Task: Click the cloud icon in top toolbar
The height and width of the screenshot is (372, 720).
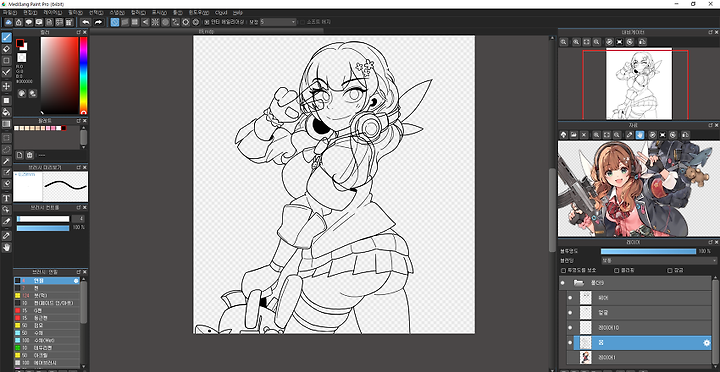Action: click(x=9, y=22)
